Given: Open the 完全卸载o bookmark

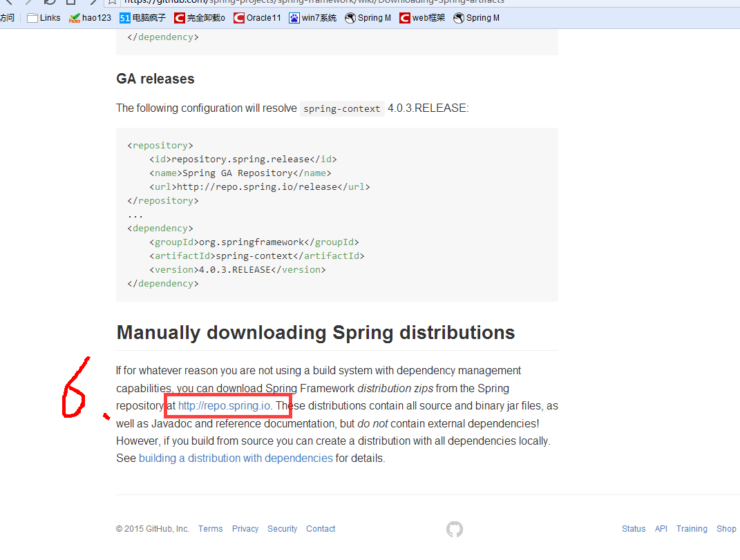Looking at the screenshot, I should [200, 18].
